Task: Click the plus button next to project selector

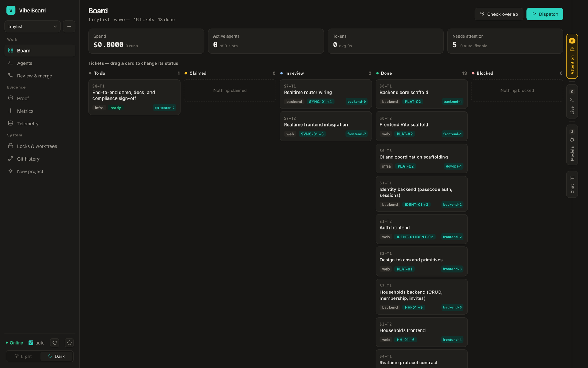Action: click(x=69, y=26)
